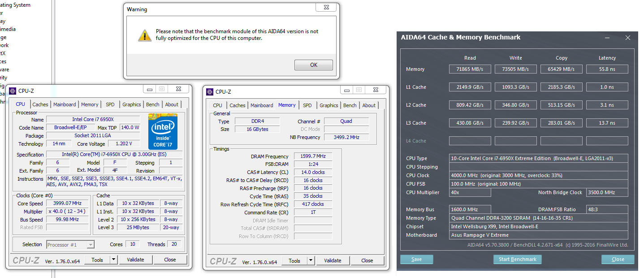
Task: Click the CPU-Z icon on the second window titlebar
Action: click(x=210, y=91)
